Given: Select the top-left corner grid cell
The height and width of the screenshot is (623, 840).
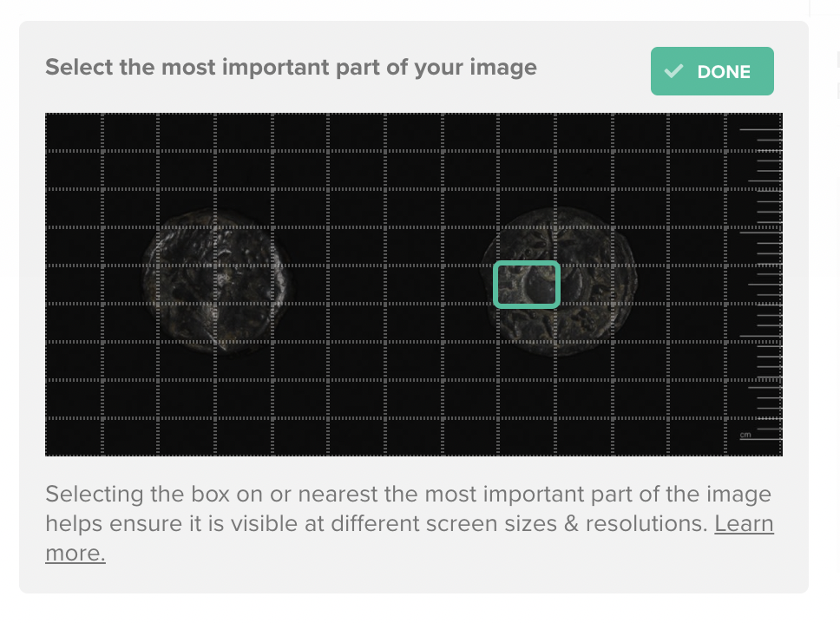Looking at the screenshot, I should [x=74, y=132].
